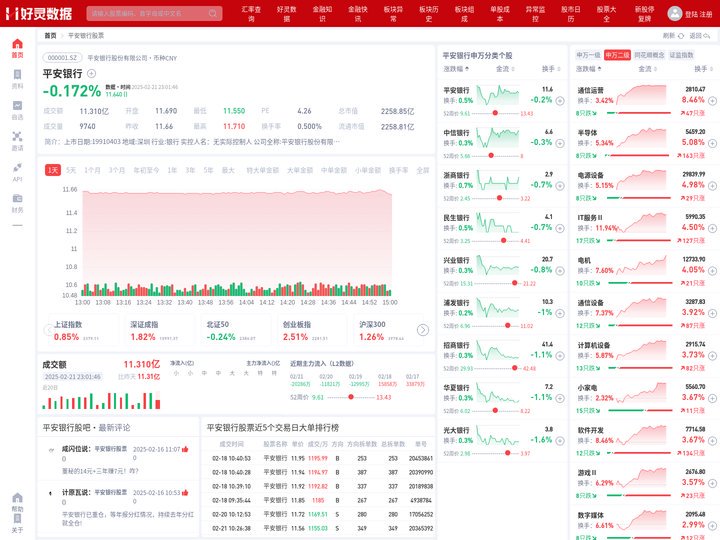Screen dimensions: 720x540
Task: Select the 1天 chart range tab
Action: tap(53, 170)
